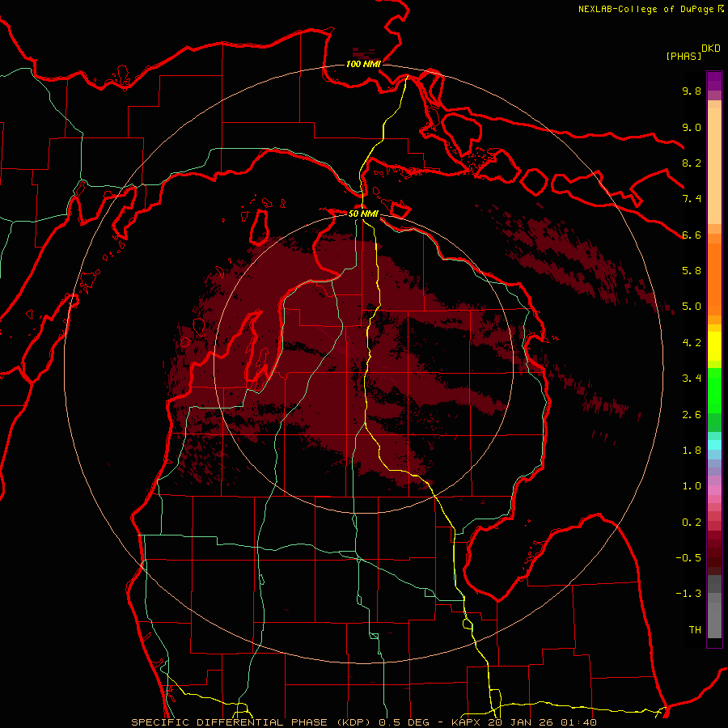728x728 pixels.
Task: Click the 6.6 scale value
Action: pyautogui.click(x=692, y=235)
